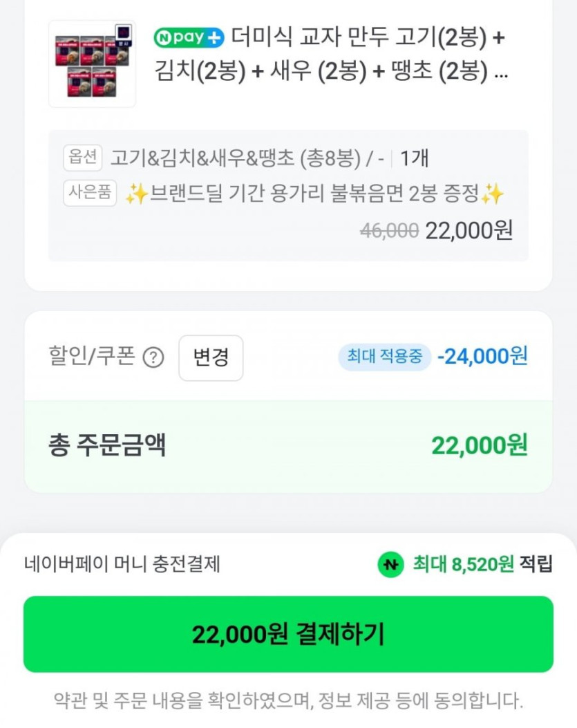The image size is (577, 728).
Task: Tap the sparkle emoji before 브랜드딜
Action: click(136, 195)
